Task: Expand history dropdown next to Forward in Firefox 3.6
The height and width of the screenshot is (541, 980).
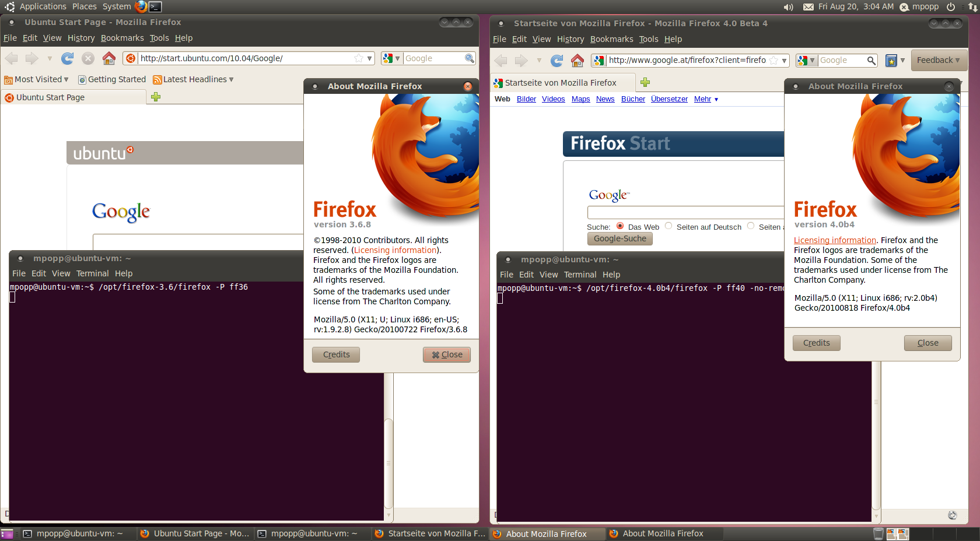Action: [x=50, y=58]
